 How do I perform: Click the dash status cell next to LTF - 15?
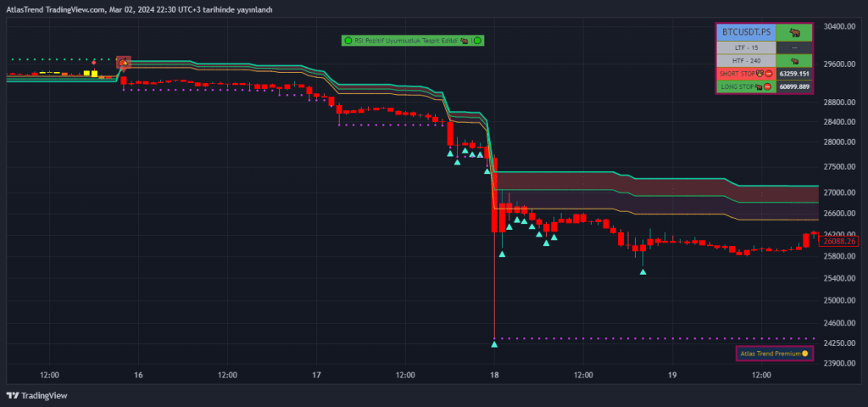(794, 47)
